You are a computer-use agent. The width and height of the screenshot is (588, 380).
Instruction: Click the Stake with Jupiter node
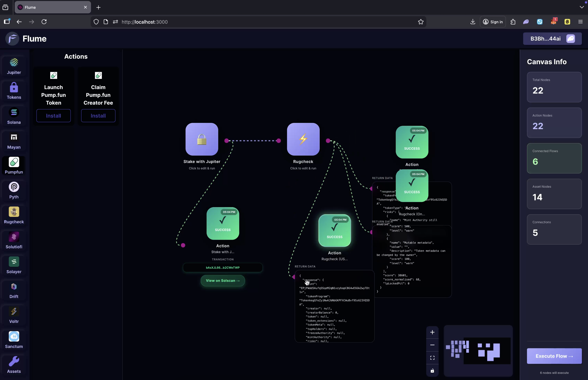click(x=202, y=139)
